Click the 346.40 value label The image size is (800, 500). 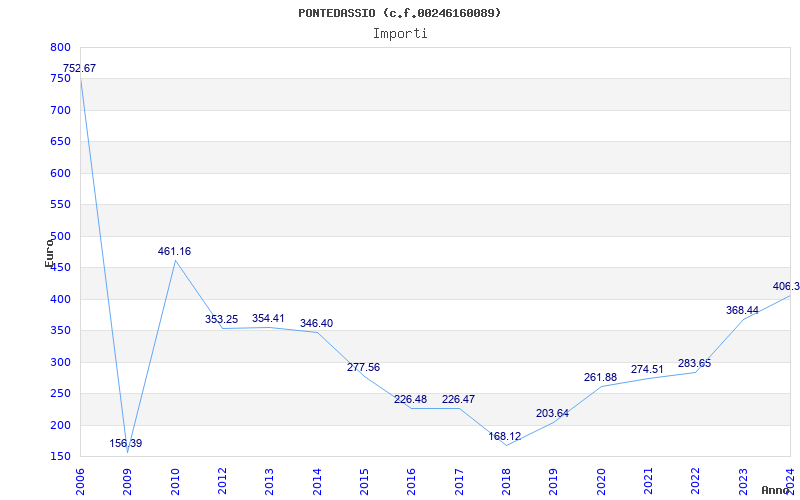point(316,323)
